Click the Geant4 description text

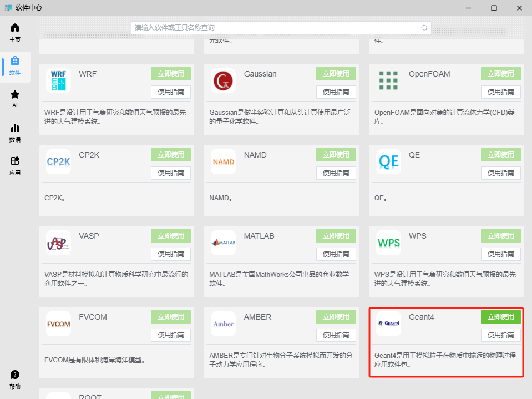pyautogui.click(x=445, y=360)
